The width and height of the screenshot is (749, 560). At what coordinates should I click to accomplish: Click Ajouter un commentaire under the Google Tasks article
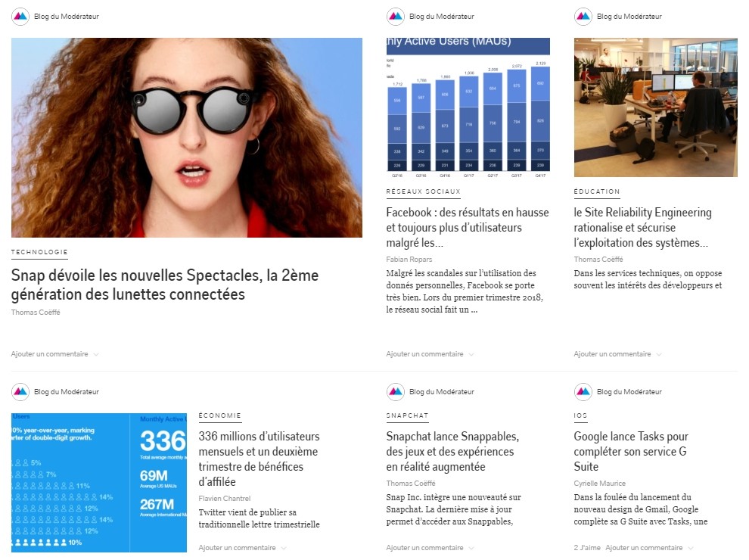click(645, 548)
